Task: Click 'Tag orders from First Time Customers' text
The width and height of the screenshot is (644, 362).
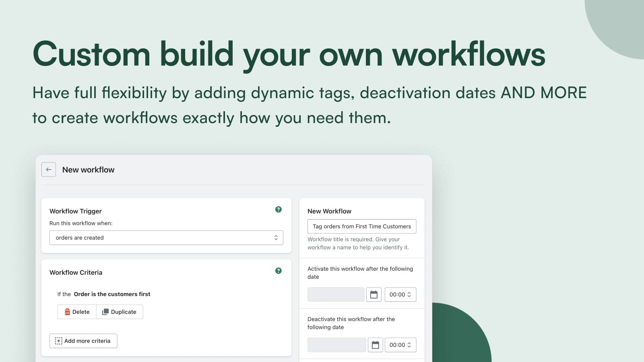Action: (361, 226)
